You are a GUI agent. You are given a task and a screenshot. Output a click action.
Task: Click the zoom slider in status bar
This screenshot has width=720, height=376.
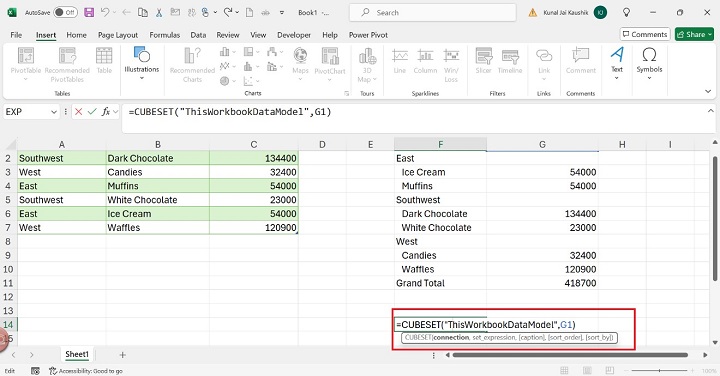pos(659,370)
